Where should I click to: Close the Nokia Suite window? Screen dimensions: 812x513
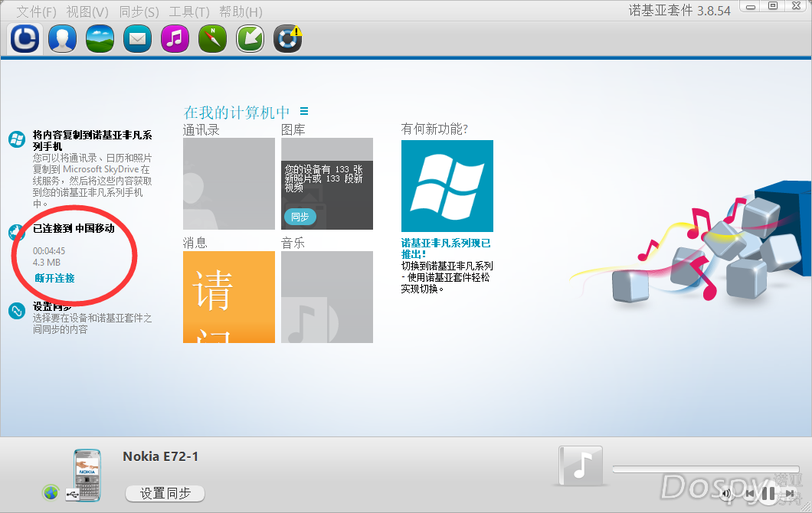click(797, 6)
